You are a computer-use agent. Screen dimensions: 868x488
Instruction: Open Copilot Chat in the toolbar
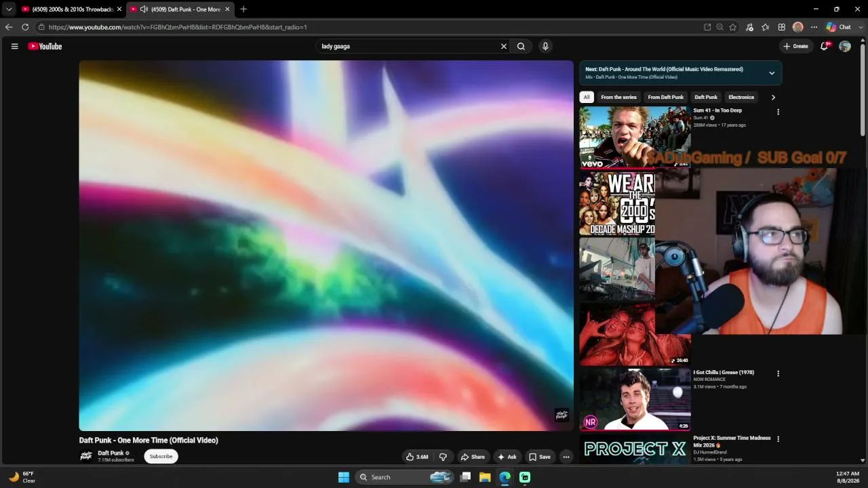839,27
